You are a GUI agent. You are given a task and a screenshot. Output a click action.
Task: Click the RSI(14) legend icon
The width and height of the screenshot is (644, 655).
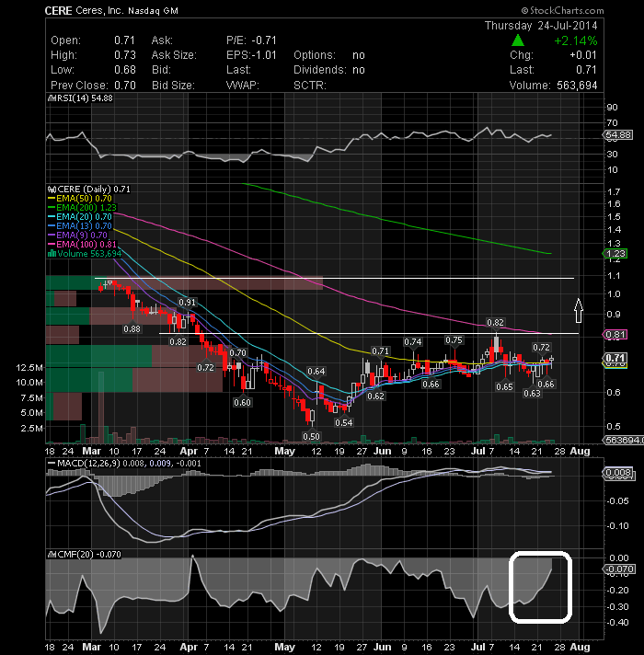tap(52, 98)
